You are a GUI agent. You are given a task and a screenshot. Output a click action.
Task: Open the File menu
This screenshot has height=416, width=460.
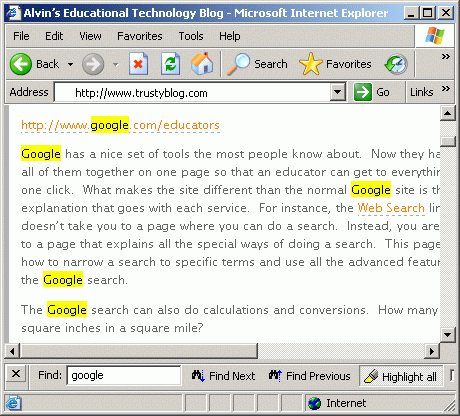21,36
